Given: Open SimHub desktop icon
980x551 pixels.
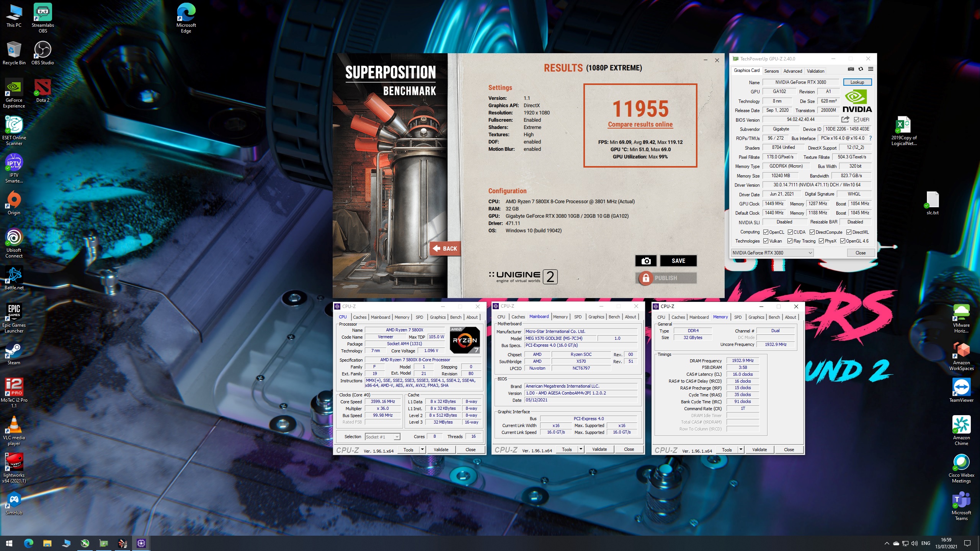Looking at the screenshot, I should pyautogui.click(x=14, y=503).
